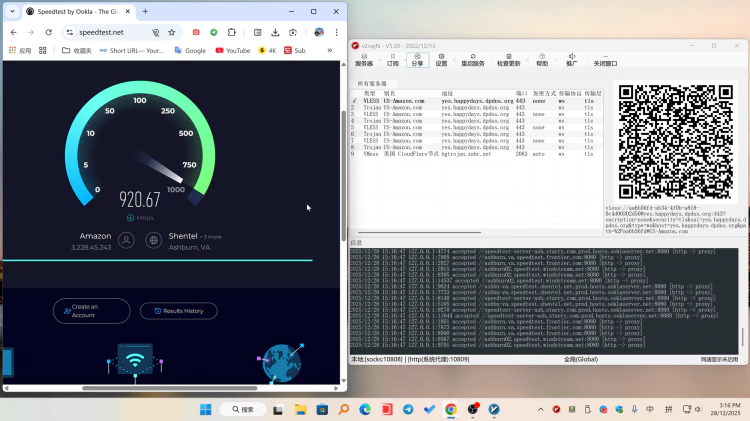Click the Amazon ISP user icon

(x=126, y=240)
